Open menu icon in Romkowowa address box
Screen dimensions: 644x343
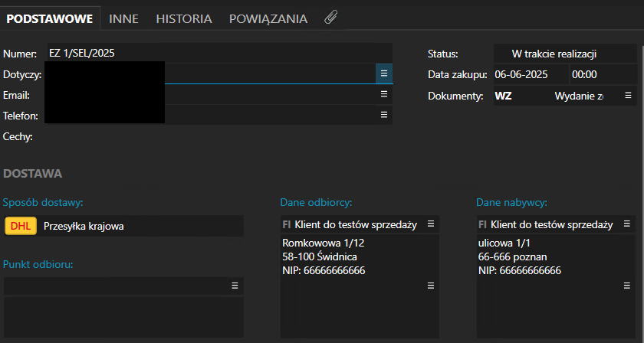point(431,285)
